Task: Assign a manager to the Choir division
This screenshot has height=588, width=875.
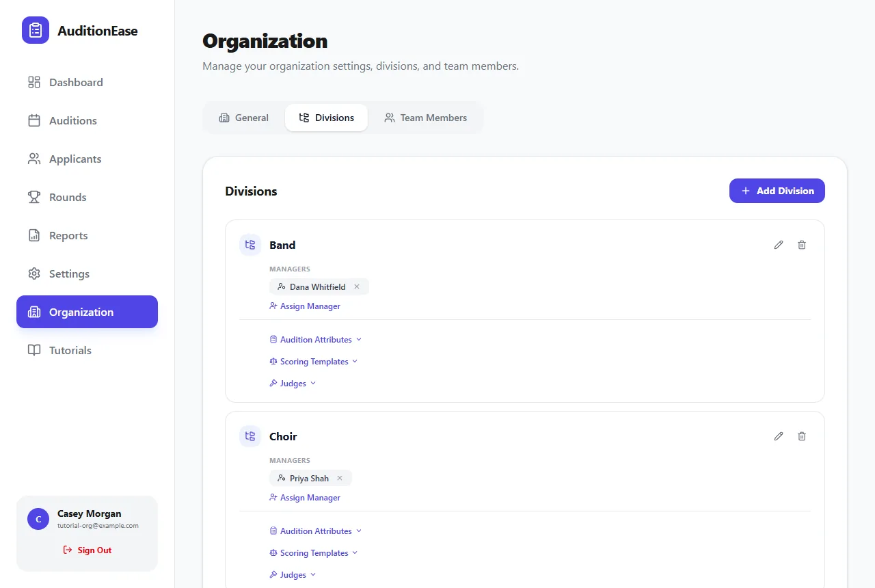Action: click(x=305, y=498)
